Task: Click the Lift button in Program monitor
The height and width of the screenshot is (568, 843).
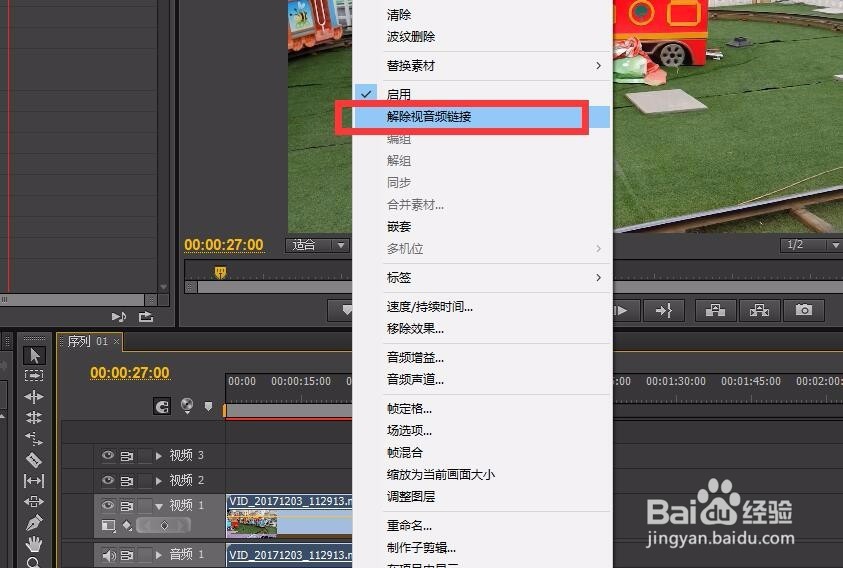Action: tap(715, 310)
